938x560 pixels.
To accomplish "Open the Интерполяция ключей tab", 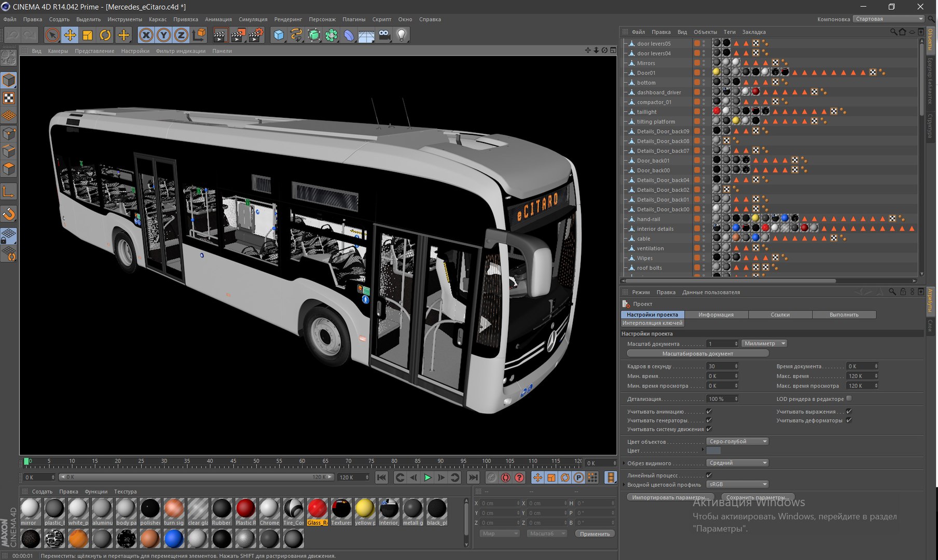I will [653, 323].
